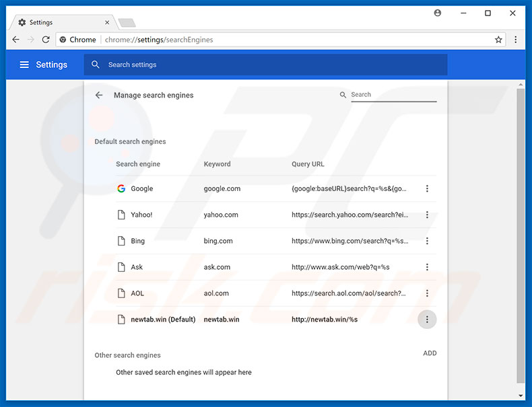
Task: Click the search.aol.com query URL
Action: tap(349, 293)
